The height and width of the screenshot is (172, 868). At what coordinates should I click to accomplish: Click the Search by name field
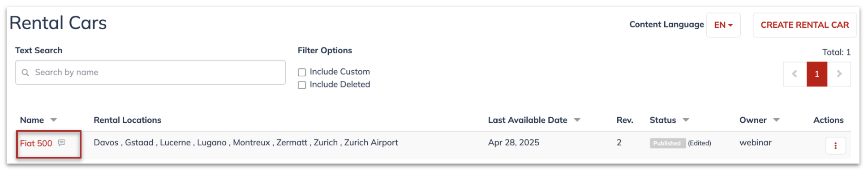150,73
